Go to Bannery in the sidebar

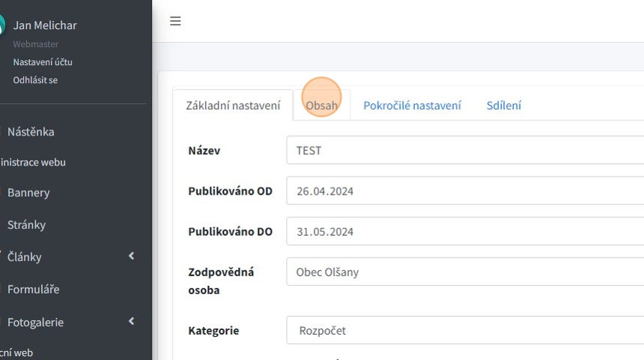coord(28,192)
